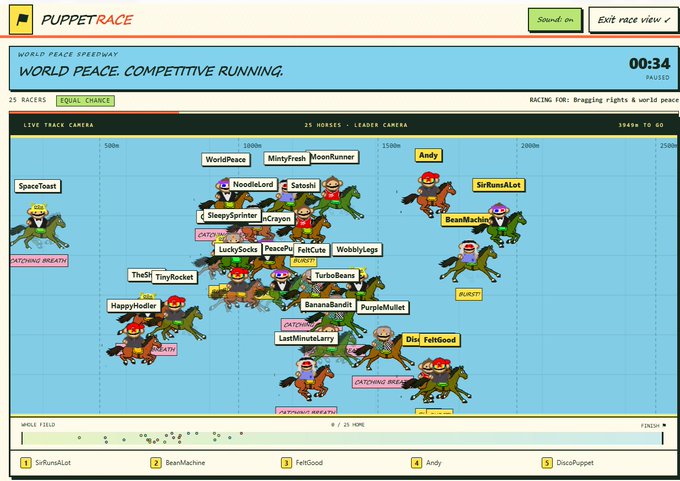
Task: Click the PUPPETRACE title text
Action: [x=87, y=20]
